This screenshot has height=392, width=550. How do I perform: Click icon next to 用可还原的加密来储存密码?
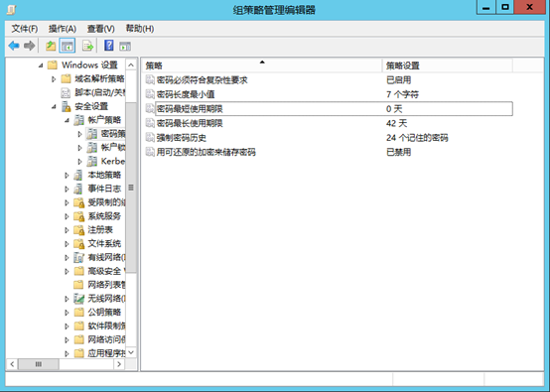coord(150,152)
